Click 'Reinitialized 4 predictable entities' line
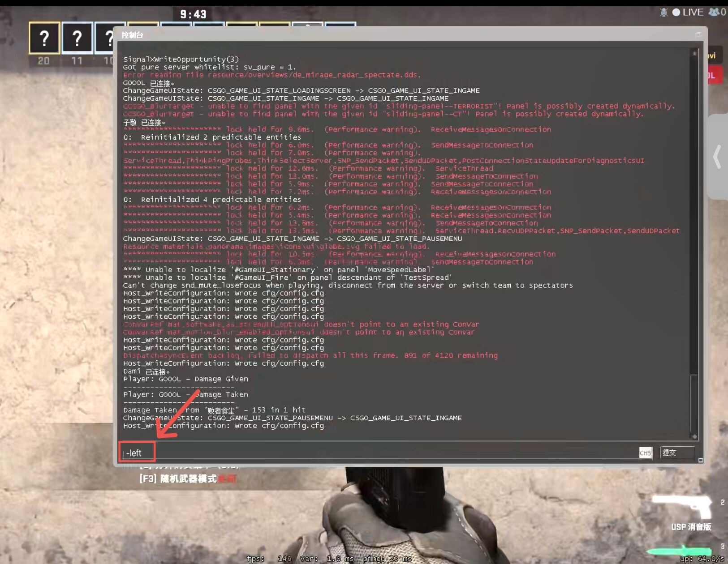This screenshot has height=564, width=728. click(x=212, y=199)
